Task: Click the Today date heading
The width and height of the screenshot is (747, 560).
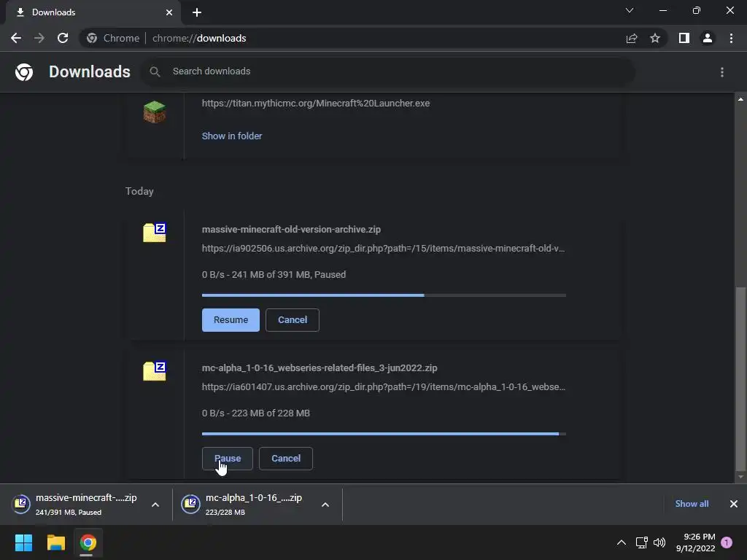Action: 139,192
